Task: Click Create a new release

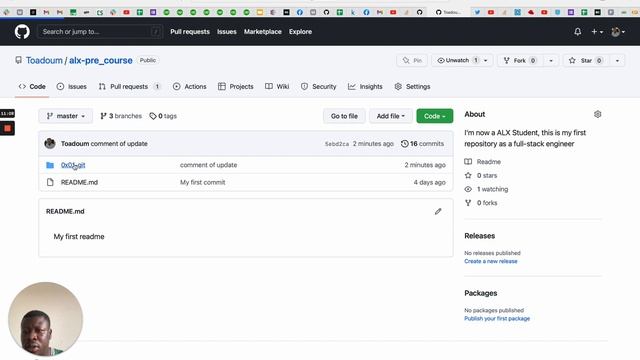Action: tap(491, 261)
